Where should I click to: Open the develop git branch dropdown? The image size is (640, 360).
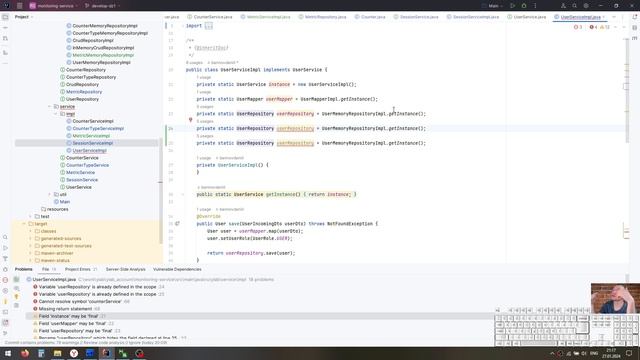(102, 6)
